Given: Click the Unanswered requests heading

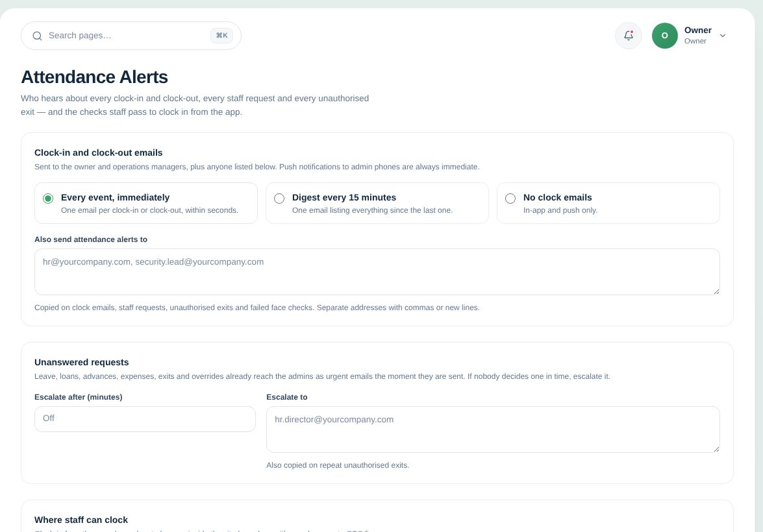Looking at the screenshot, I should [x=82, y=362].
